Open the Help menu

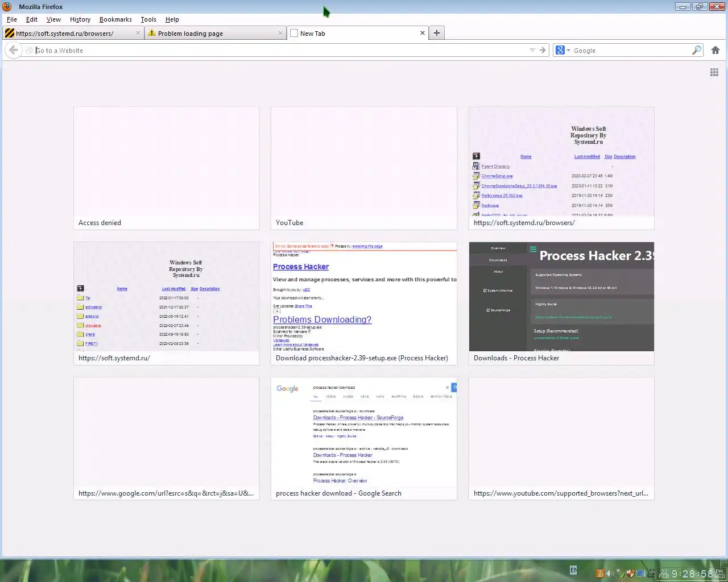click(x=172, y=19)
